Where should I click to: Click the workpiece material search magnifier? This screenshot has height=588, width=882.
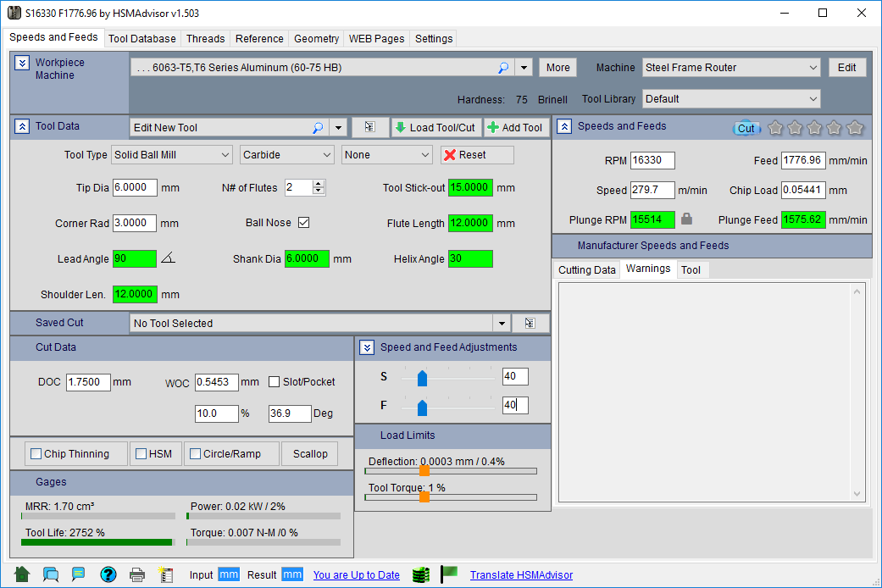502,68
